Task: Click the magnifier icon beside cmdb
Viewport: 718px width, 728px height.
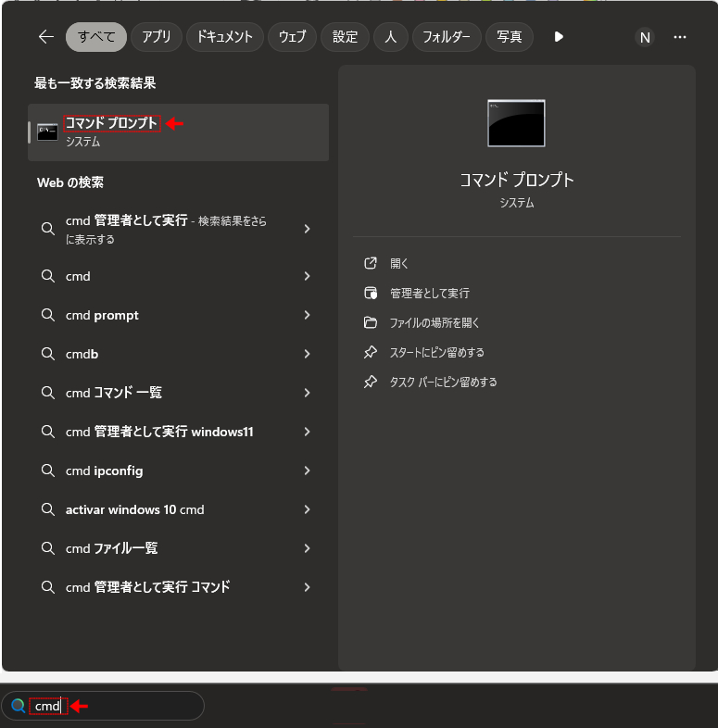Action: [48, 354]
